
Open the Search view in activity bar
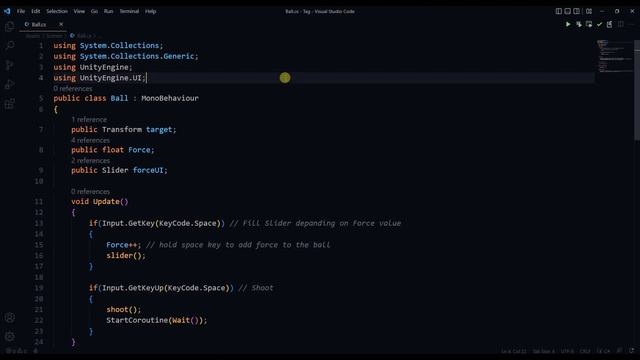(9, 45)
